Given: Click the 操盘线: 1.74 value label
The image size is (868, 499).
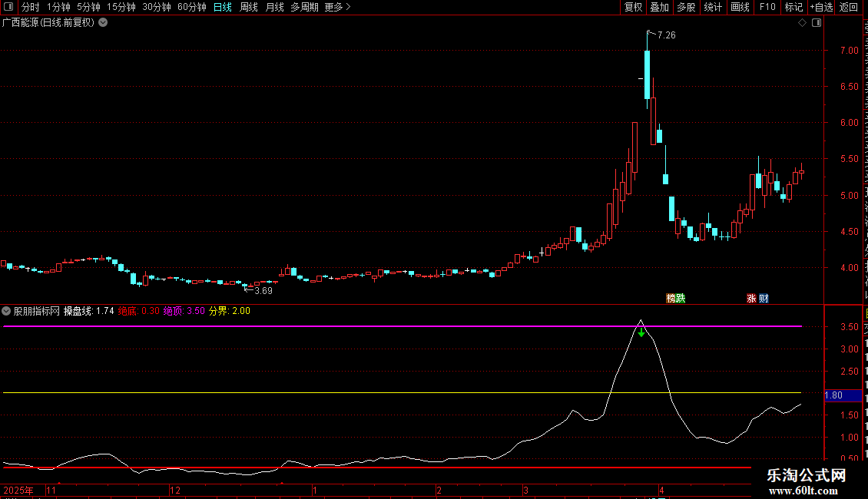Looking at the screenshot, I should (x=88, y=311).
